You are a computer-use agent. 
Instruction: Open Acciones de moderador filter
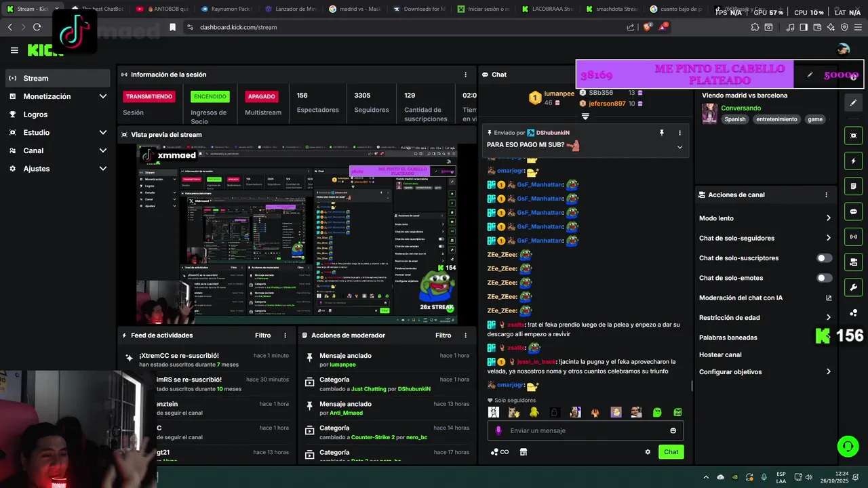click(x=443, y=335)
